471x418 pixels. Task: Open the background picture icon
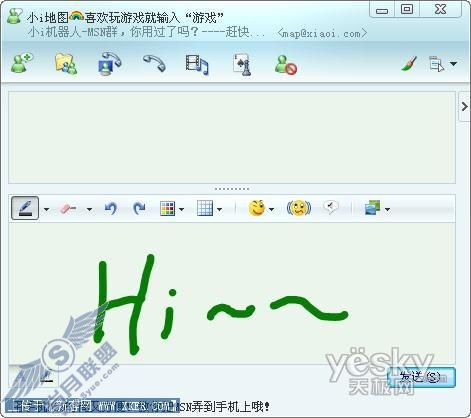(x=373, y=208)
